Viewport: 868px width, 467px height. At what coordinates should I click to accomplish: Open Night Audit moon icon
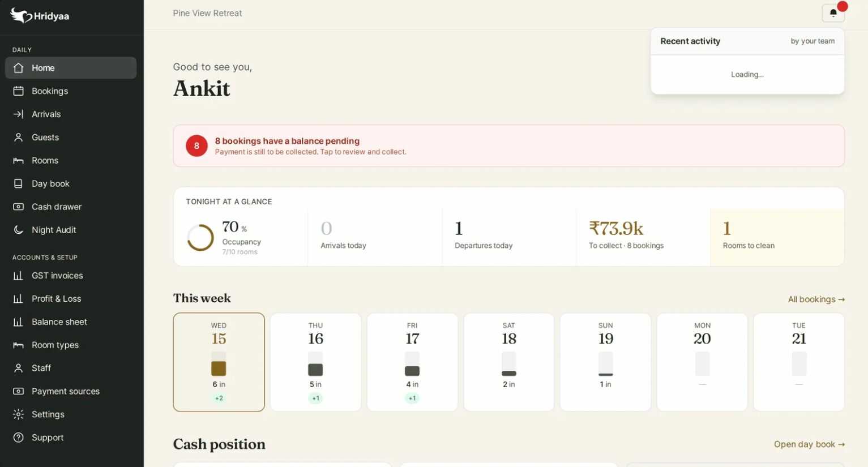click(18, 230)
